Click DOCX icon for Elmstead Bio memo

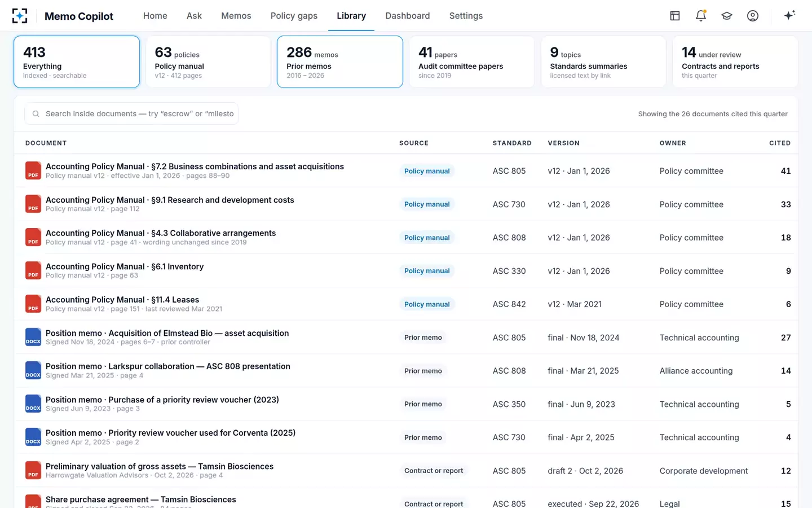coord(33,337)
